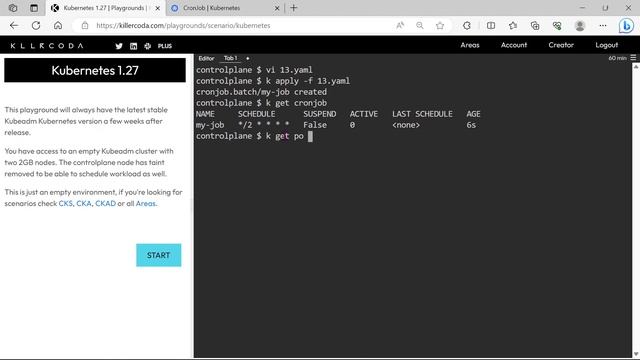
Task: Open Killercoda Twitter icon
Action: (x=119, y=46)
